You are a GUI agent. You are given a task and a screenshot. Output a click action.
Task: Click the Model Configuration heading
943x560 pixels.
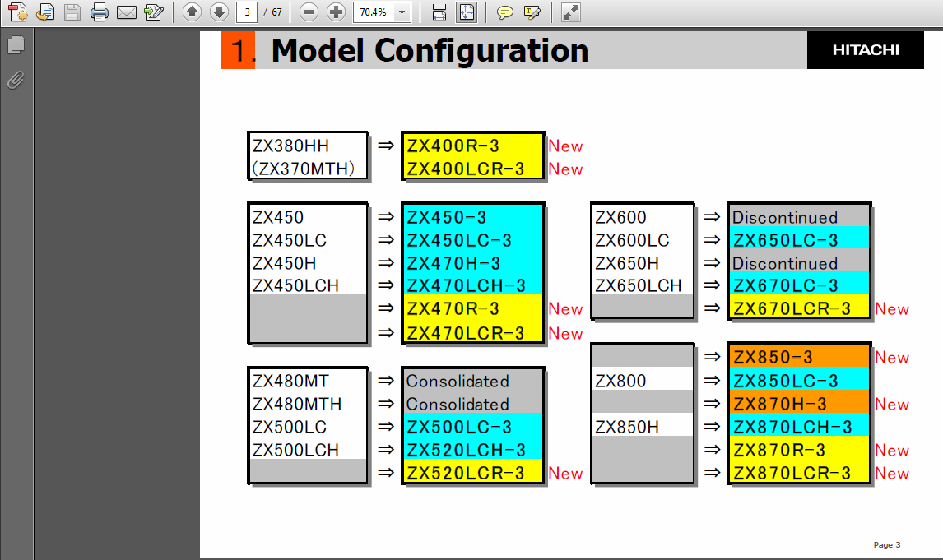tap(430, 50)
